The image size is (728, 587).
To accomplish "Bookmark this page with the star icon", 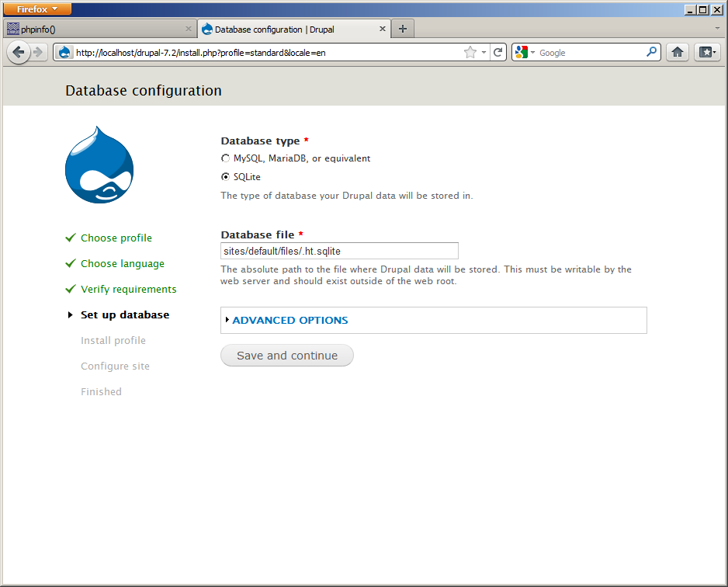I will click(470, 53).
